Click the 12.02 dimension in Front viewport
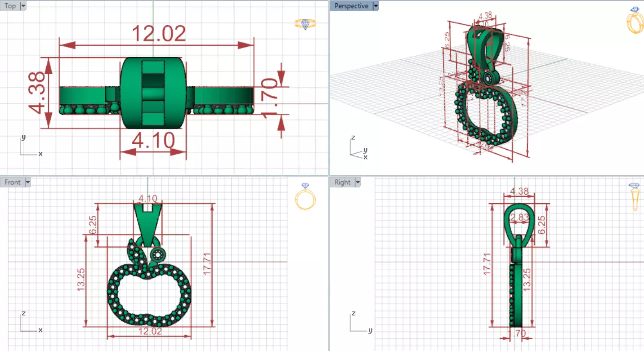The height and width of the screenshot is (351, 644). point(150,331)
